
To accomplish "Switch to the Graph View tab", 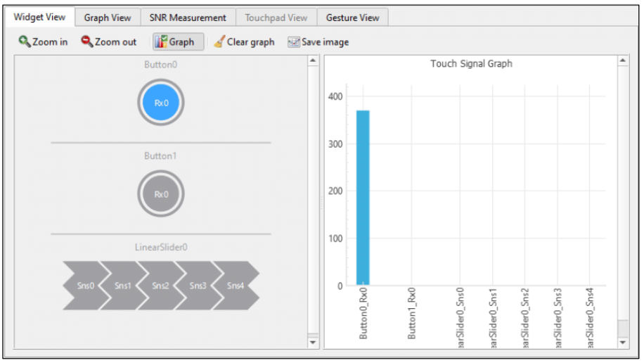I will click(x=108, y=18).
